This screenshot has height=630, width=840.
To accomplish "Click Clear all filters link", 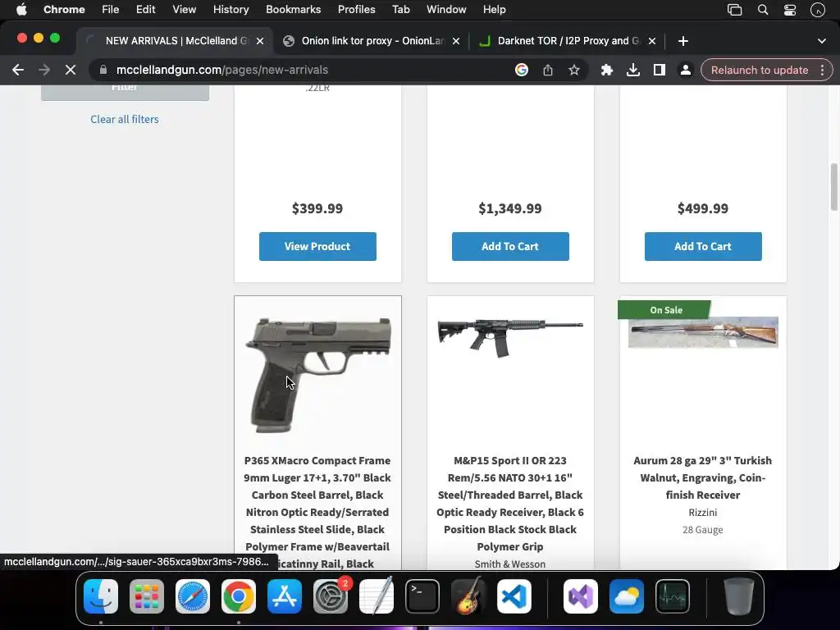I will point(125,120).
